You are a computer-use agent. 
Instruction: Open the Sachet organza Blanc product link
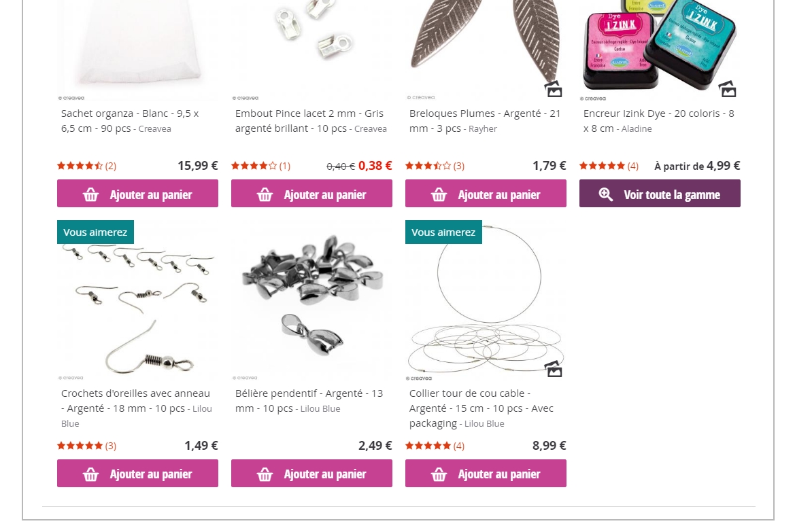(x=130, y=120)
